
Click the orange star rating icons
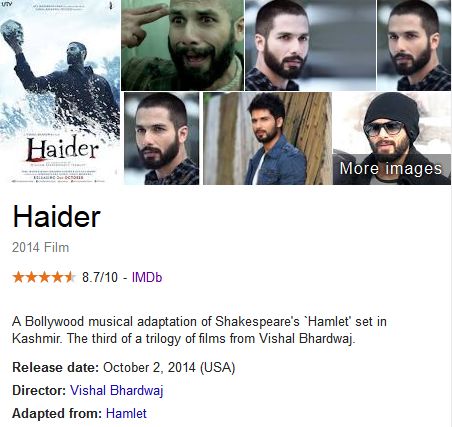coord(44,277)
